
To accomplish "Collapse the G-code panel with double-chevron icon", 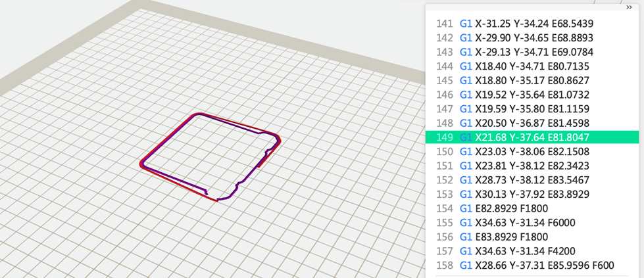I will click(x=629, y=7).
